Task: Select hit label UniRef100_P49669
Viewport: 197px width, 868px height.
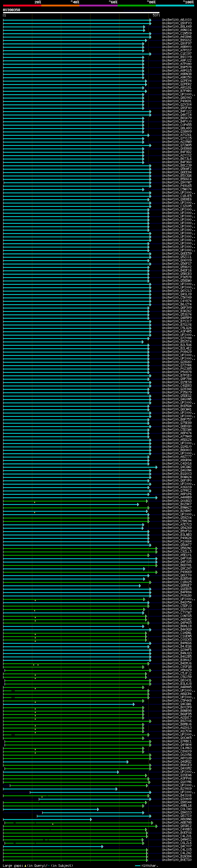Action: click(x=177, y=572)
